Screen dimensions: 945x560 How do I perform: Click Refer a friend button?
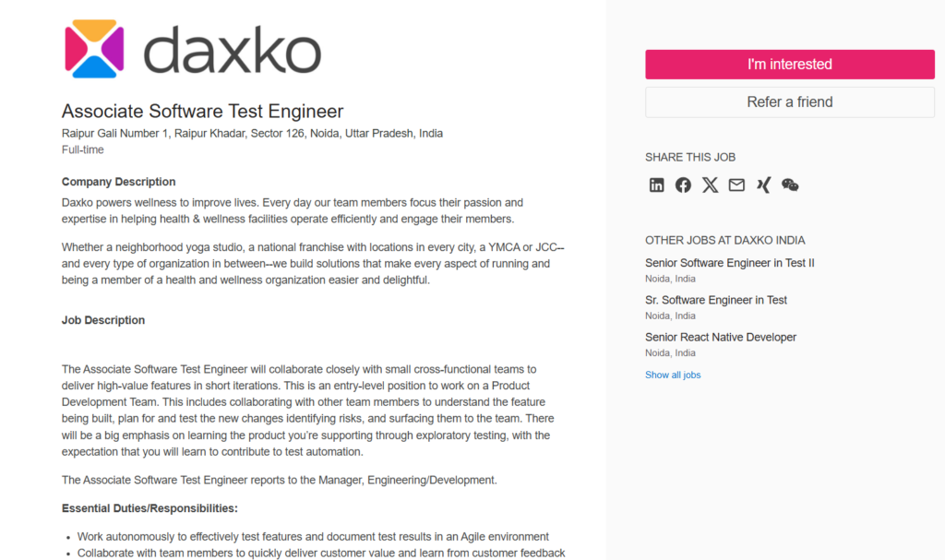(789, 102)
